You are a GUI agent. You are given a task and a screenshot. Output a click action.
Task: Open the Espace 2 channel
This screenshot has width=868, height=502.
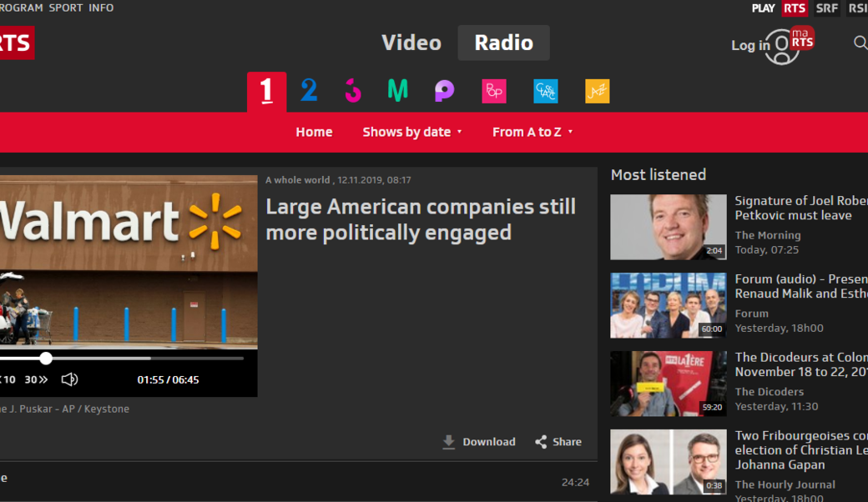tap(309, 91)
